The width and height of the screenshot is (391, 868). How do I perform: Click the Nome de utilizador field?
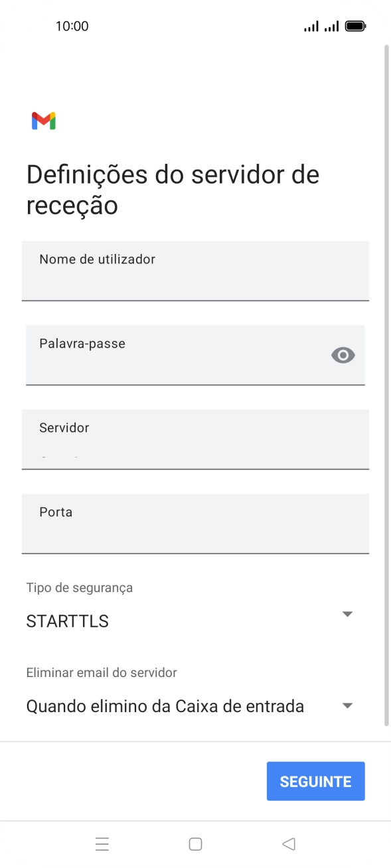195,271
